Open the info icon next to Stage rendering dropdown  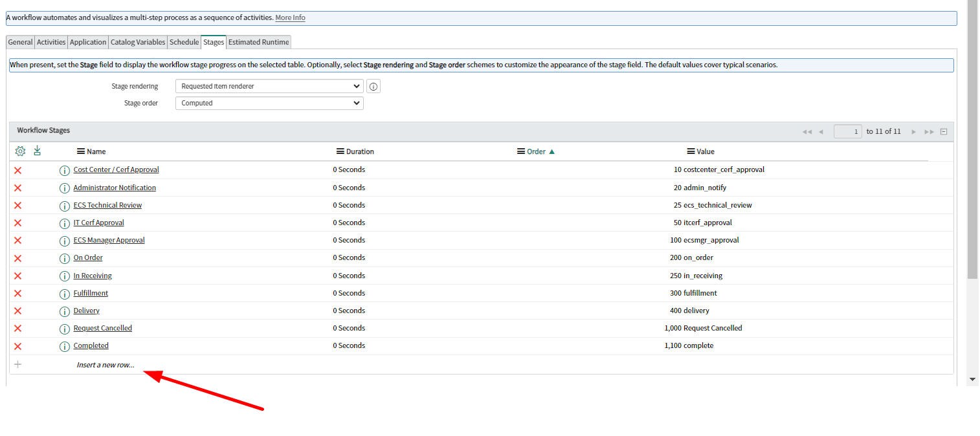click(x=373, y=85)
